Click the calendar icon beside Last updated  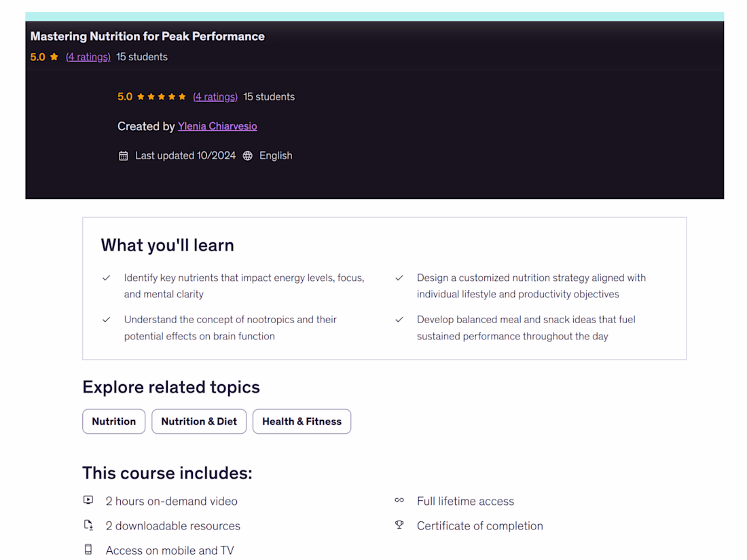[x=124, y=155]
